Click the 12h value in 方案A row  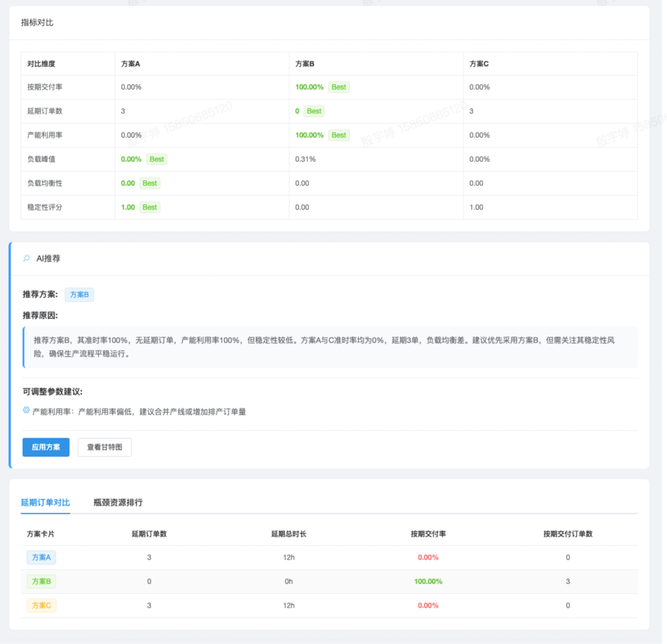(289, 557)
